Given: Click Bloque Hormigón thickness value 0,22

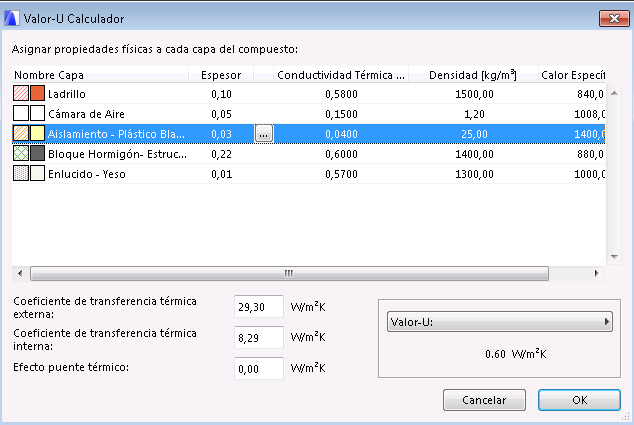Looking at the screenshot, I should (x=221, y=154).
